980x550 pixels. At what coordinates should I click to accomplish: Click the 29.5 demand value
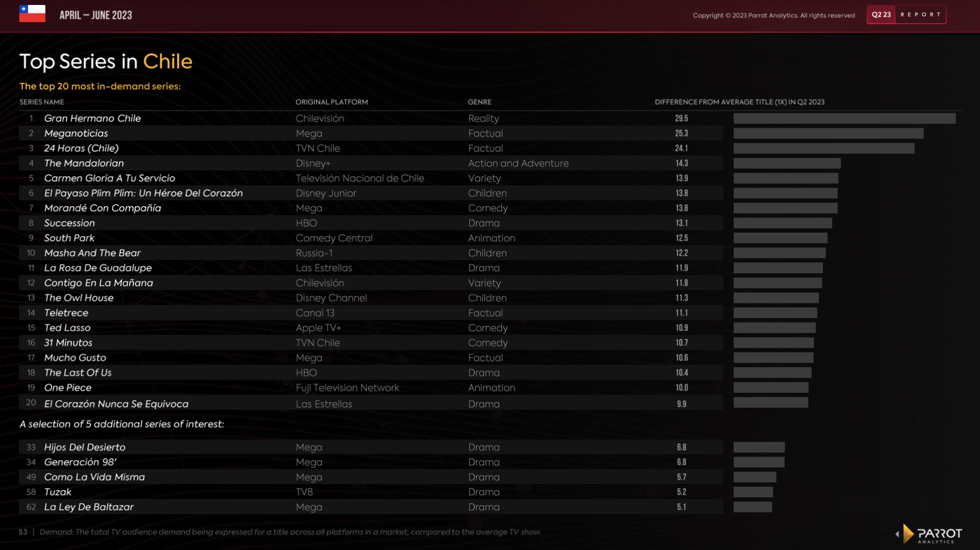681,118
